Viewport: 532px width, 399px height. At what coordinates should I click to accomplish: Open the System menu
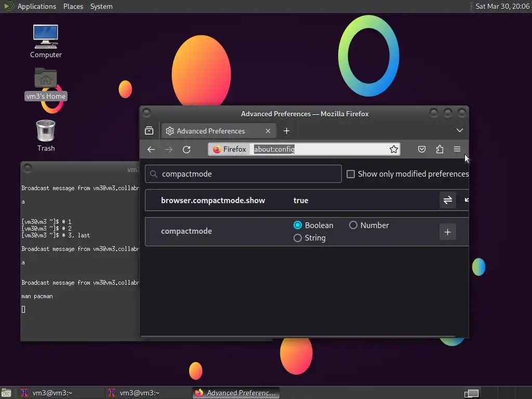pos(101,6)
